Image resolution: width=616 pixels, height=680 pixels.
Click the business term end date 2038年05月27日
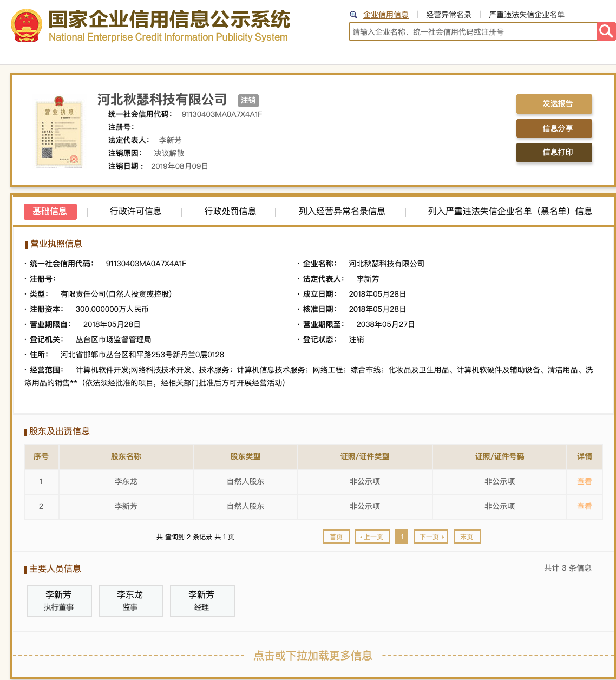pyautogui.click(x=385, y=324)
